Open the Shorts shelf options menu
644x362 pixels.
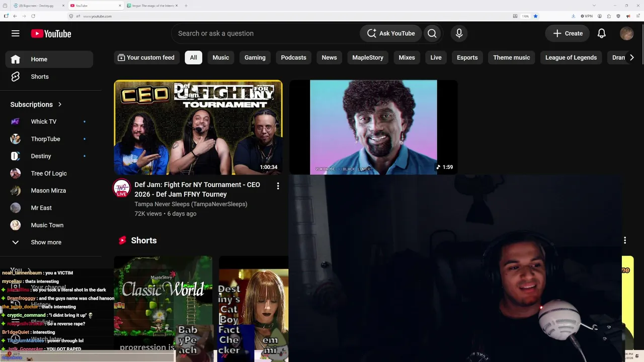pyautogui.click(x=625, y=240)
